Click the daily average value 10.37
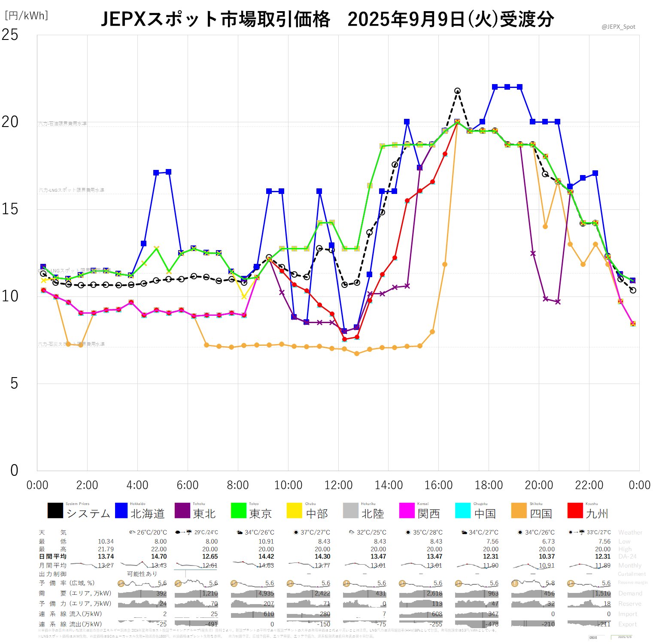The width and height of the screenshot is (656, 644). click(x=547, y=556)
